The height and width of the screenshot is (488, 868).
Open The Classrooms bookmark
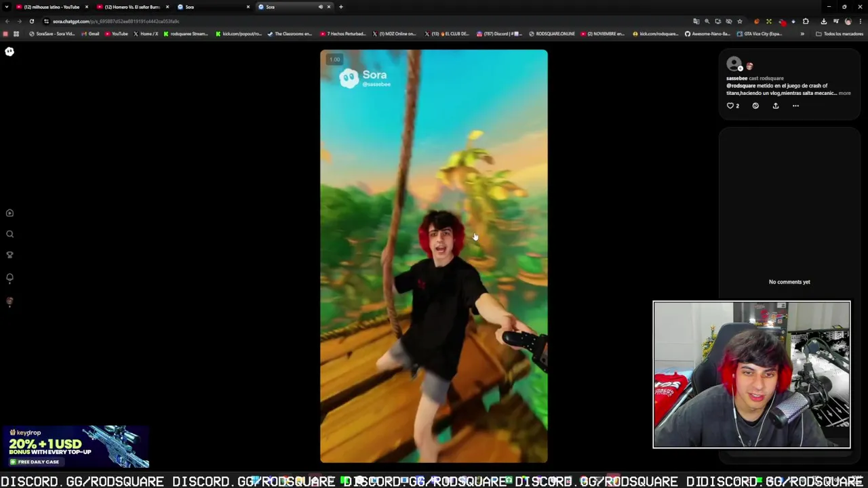[x=290, y=34]
